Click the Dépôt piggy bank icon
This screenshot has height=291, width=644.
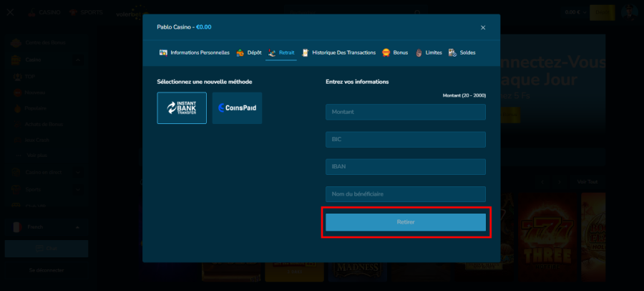click(240, 53)
